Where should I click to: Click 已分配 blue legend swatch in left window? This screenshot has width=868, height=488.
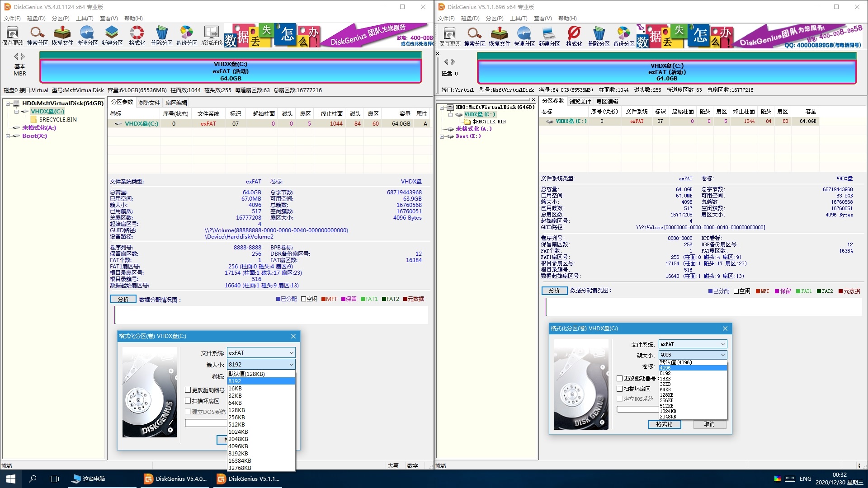278,299
